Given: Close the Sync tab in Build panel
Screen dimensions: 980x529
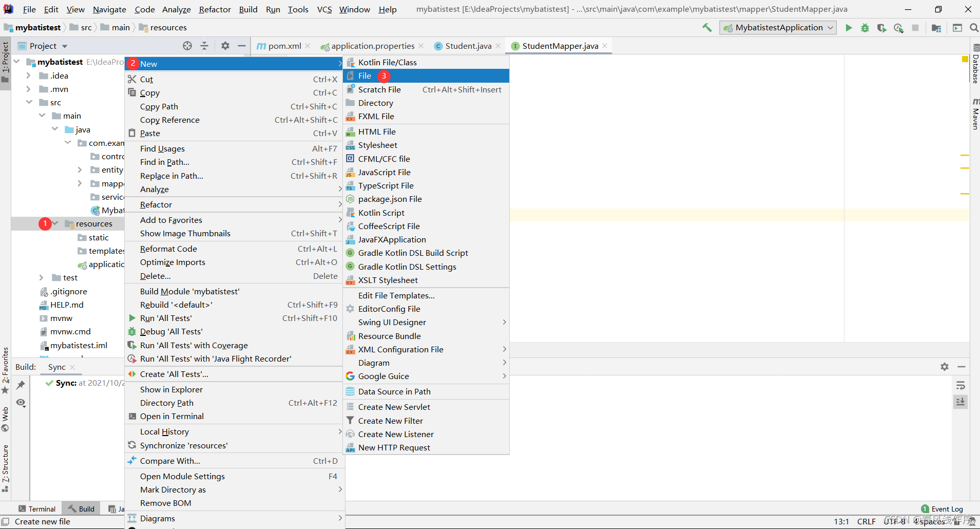Looking at the screenshot, I should tap(72, 367).
